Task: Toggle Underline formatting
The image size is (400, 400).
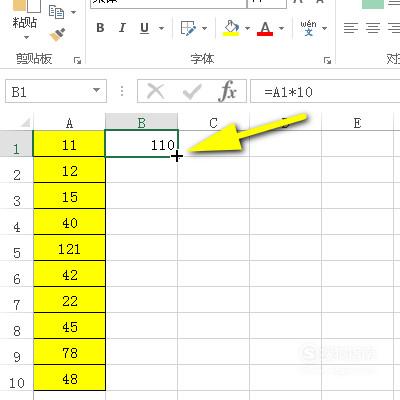Action: pos(144,28)
